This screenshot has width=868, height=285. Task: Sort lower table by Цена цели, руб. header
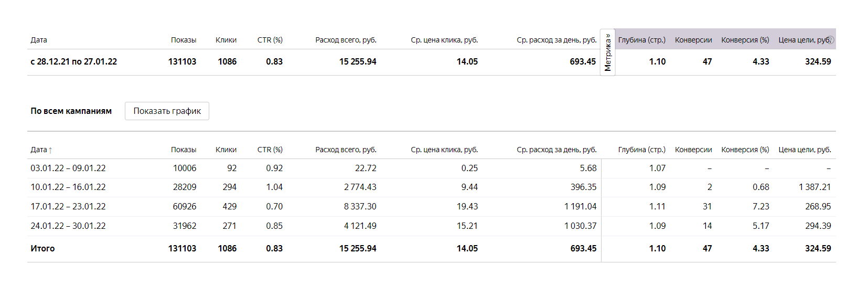tap(805, 150)
